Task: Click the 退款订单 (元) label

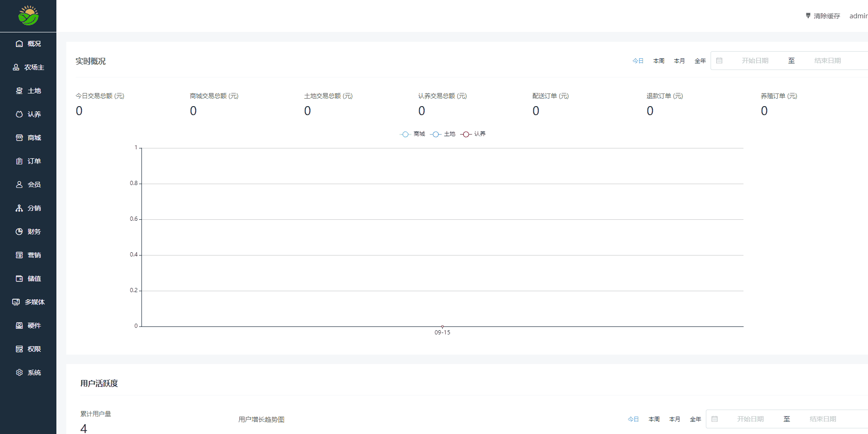Action: pyautogui.click(x=665, y=96)
